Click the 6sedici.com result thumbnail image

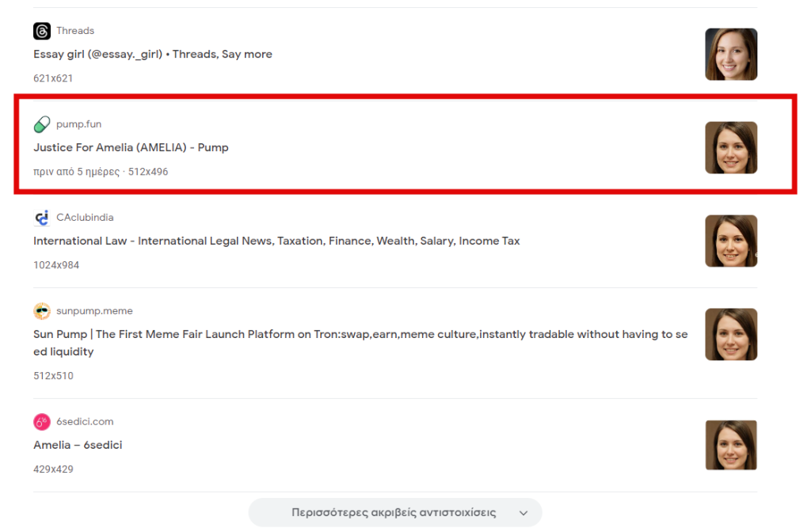731,445
